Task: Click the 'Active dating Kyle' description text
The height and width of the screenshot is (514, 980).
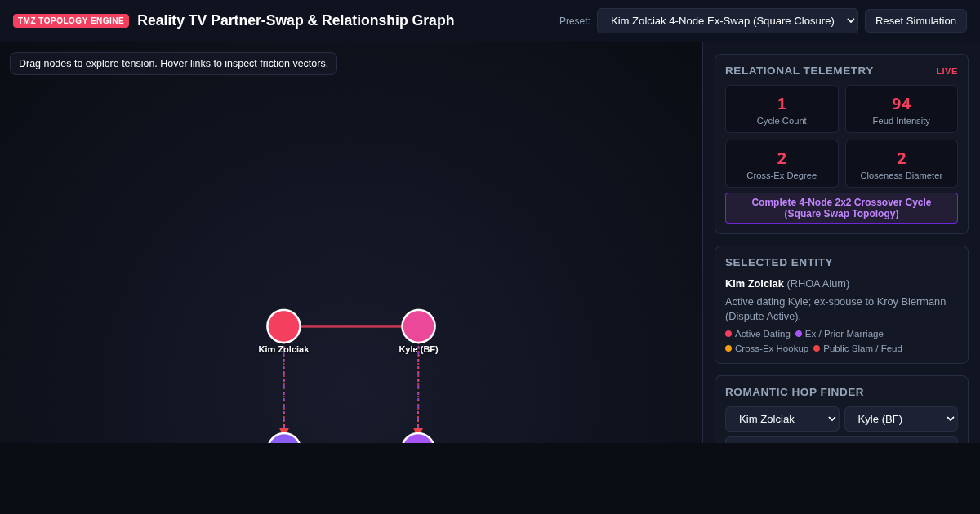Action: (x=835, y=308)
